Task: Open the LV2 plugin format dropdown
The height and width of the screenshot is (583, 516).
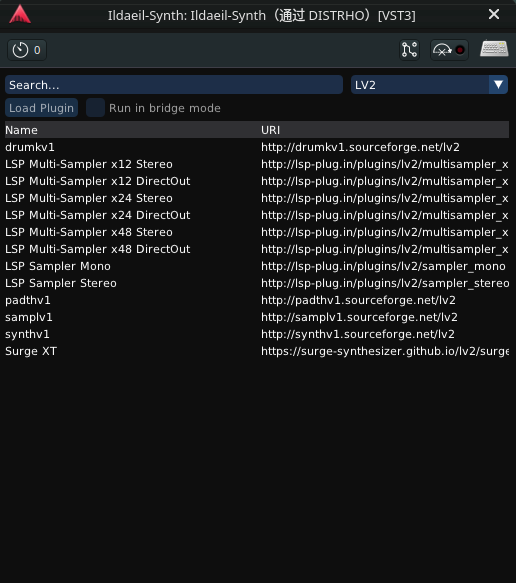Action: click(429, 85)
